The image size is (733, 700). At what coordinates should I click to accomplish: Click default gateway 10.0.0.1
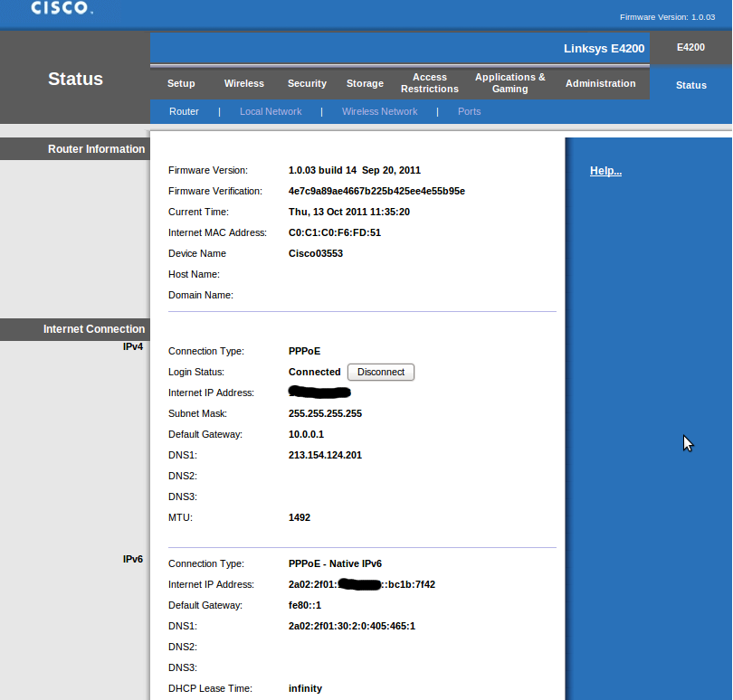306,434
